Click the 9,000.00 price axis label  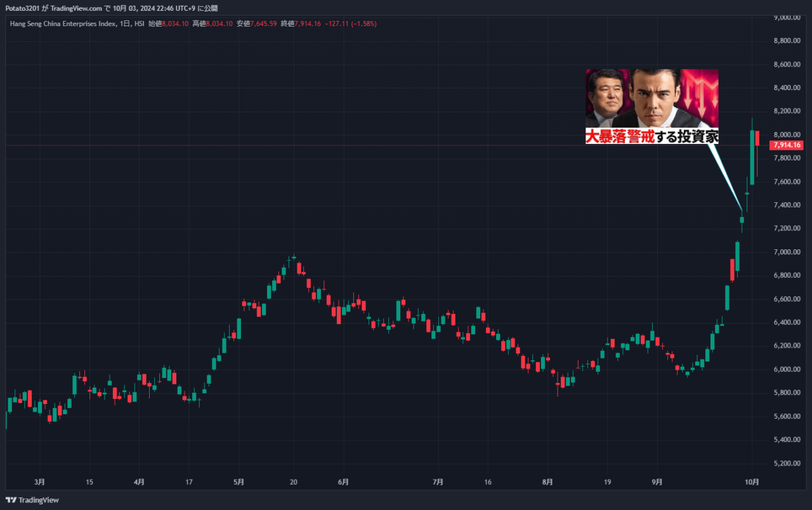pos(786,17)
